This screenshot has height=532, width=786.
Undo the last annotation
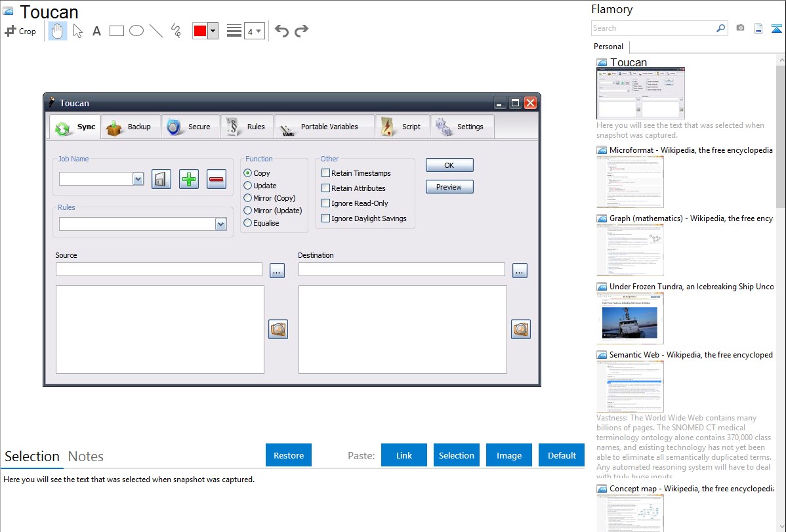[x=281, y=31]
